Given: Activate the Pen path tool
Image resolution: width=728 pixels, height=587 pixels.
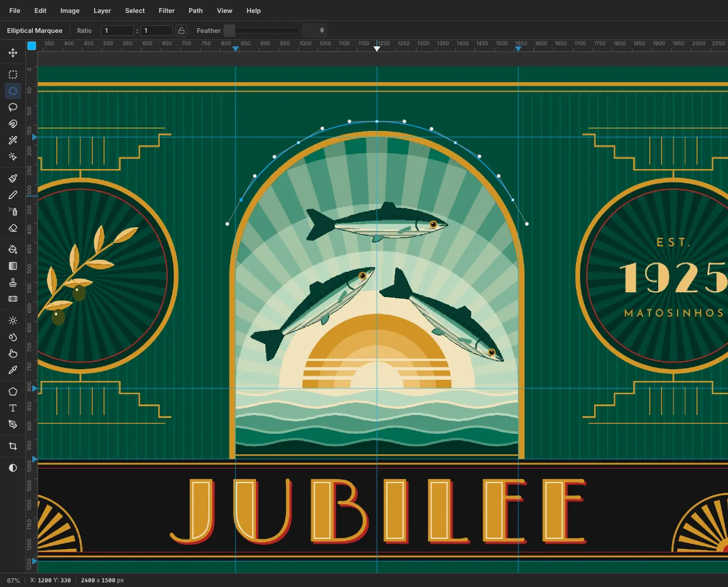Looking at the screenshot, I should point(13,424).
